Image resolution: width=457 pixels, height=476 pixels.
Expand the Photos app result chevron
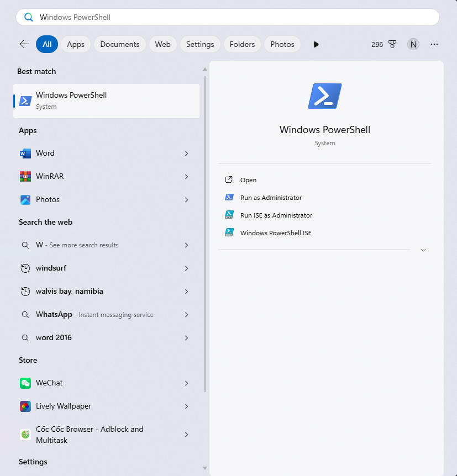point(187,200)
